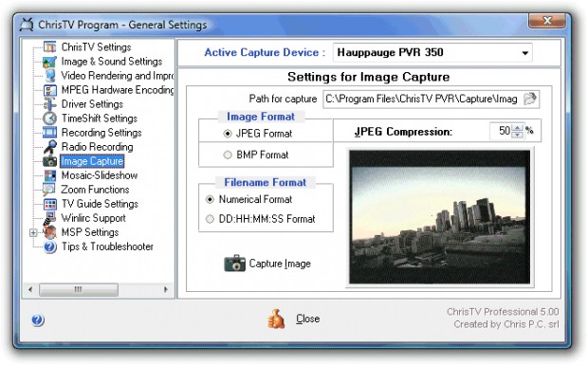This screenshot has width=588, height=365.
Task: Click the thumbs-up icon beside Close
Action: [276, 319]
